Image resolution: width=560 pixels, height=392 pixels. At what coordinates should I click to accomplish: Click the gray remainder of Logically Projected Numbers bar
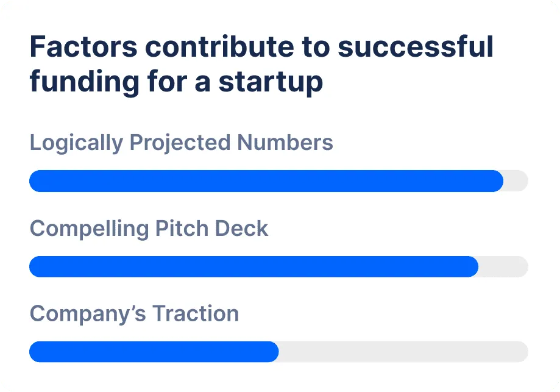517,181
